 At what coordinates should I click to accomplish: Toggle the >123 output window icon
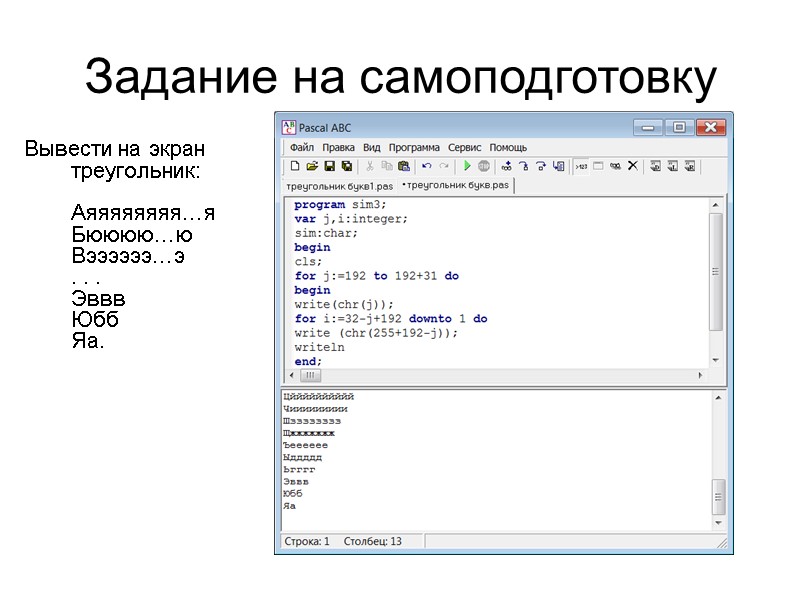coord(581,166)
